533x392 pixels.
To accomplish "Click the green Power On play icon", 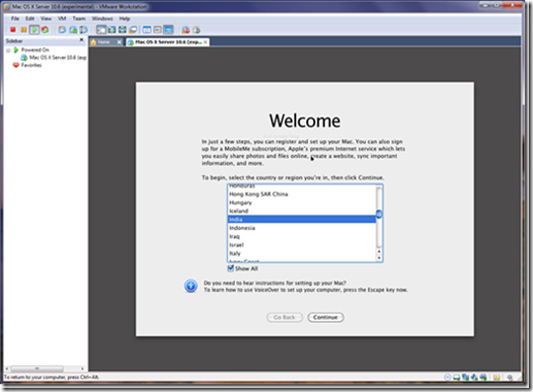I will tap(35, 30).
